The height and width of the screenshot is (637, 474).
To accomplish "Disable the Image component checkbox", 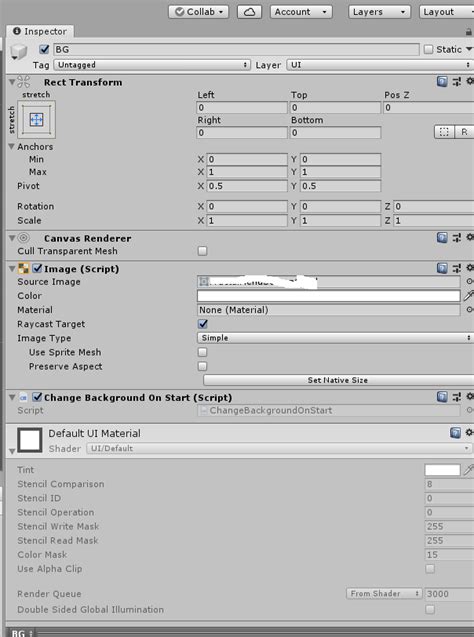I will click(37, 269).
